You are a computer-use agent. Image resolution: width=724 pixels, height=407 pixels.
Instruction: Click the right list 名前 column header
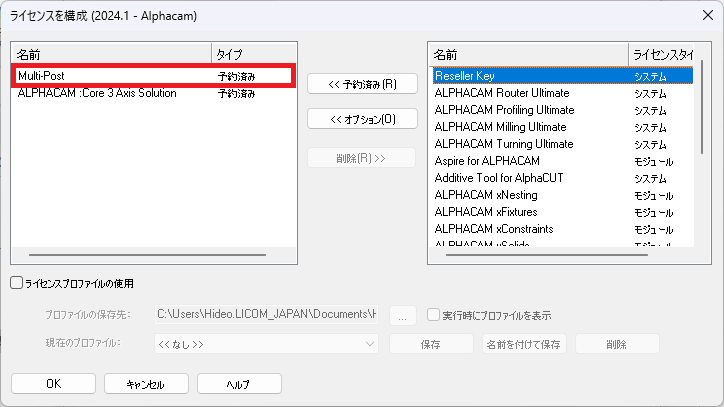[x=529, y=55]
